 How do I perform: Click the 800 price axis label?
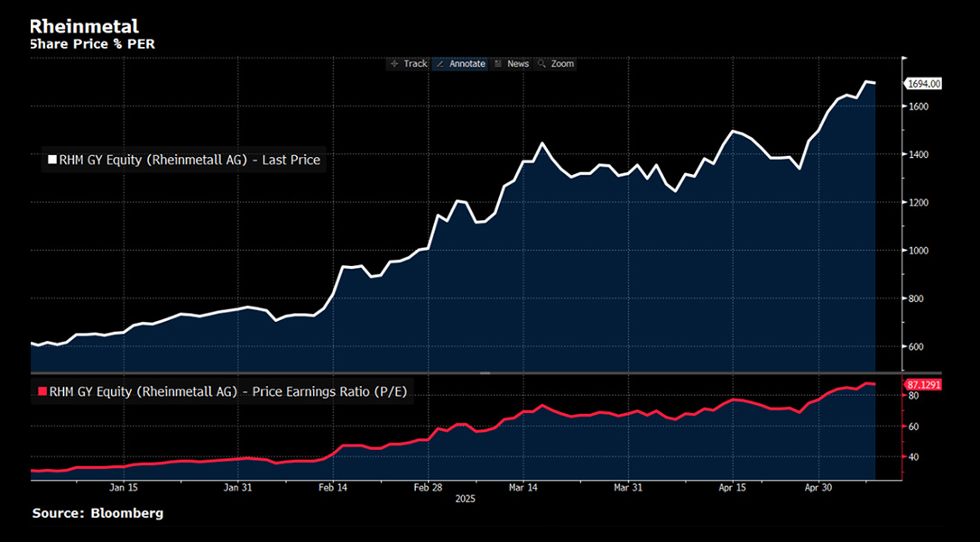(x=916, y=299)
